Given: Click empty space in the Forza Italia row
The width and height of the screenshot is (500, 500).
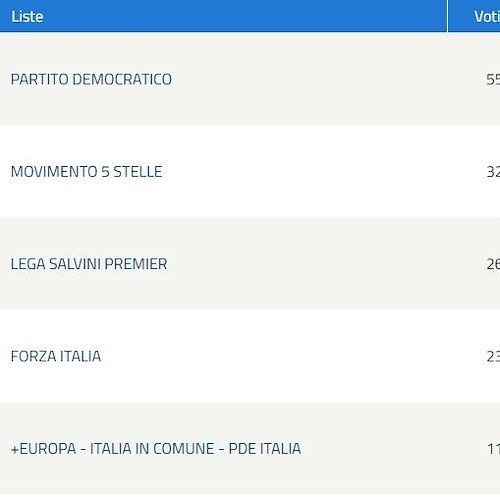Looking at the screenshot, I should (x=293, y=356).
